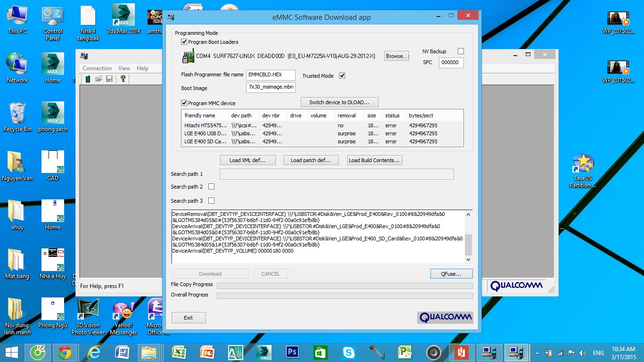Click Load Build Contents... button
The width and height of the screenshot is (644, 362).
[374, 160]
